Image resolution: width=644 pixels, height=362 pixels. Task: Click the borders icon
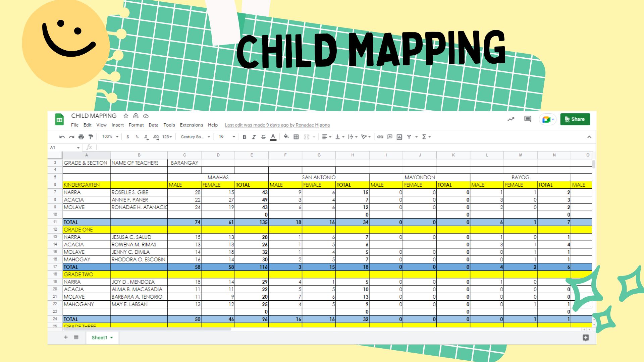(x=296, y=137)
